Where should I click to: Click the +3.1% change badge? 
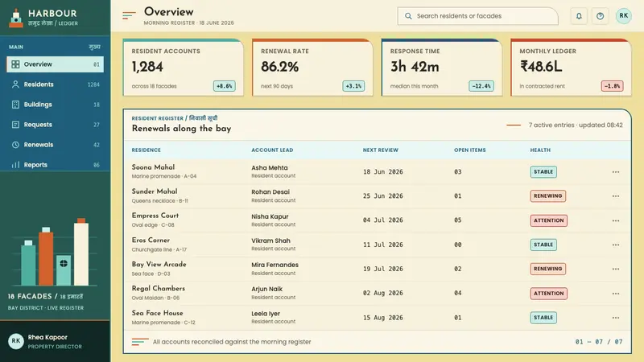(353, 86)
